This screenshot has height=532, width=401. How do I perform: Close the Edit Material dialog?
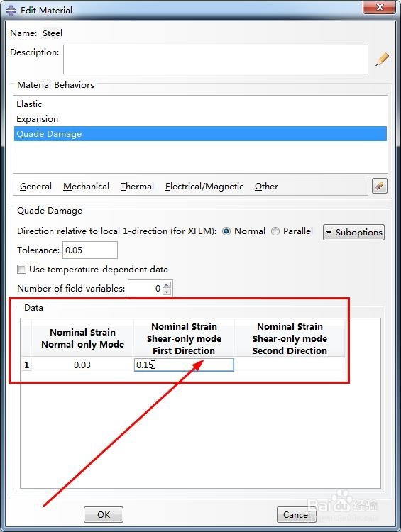pos(380,7)
